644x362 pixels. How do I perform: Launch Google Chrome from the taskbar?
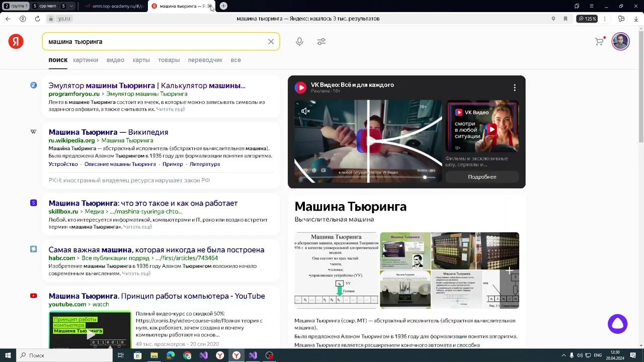click(187, 355)
